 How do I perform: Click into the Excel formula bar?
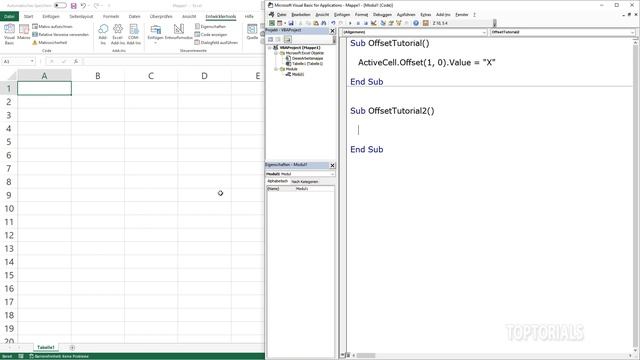173,61
